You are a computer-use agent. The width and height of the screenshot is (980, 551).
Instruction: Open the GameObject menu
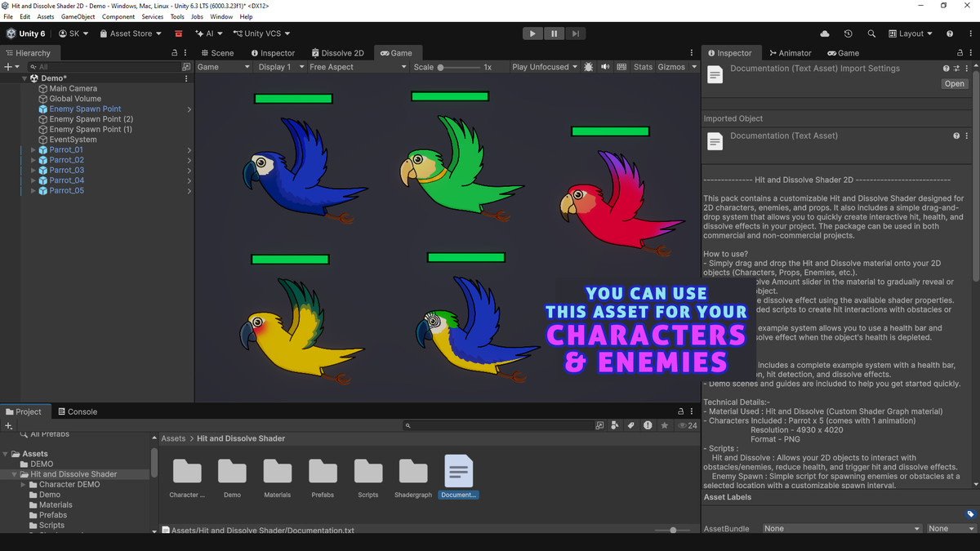click(78, 16)
